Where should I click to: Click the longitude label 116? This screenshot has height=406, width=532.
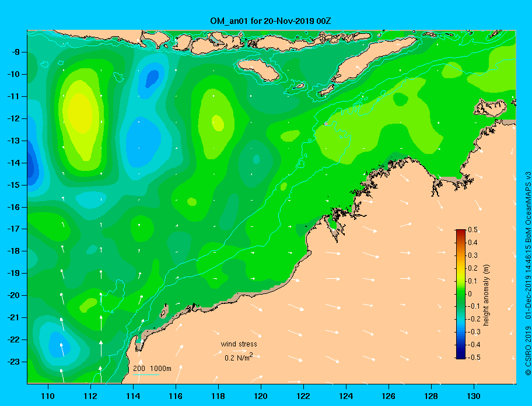pos(176,396)
